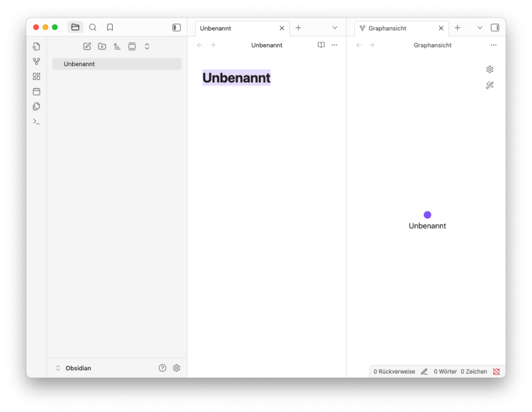Screen dimensions: 532x412
Task: Expand all folders in file explorer
Action: coord(147,46)
